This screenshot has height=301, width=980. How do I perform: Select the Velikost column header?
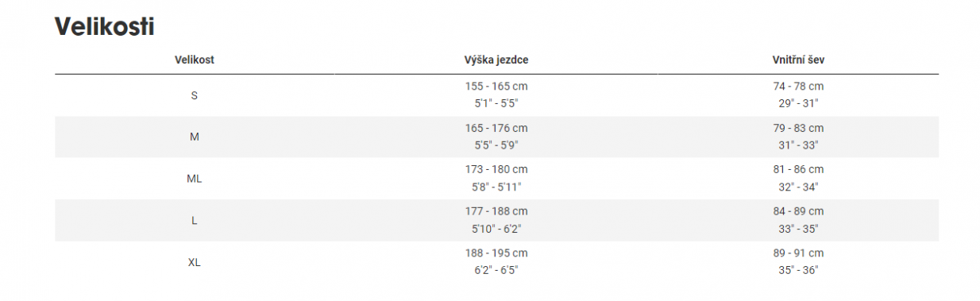tap(195, 60)
